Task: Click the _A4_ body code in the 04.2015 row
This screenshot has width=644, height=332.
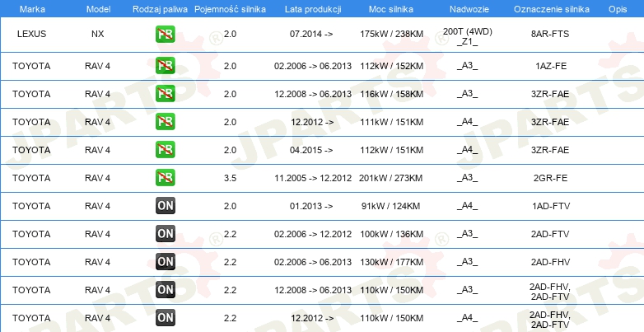Action: coord(468,150)
